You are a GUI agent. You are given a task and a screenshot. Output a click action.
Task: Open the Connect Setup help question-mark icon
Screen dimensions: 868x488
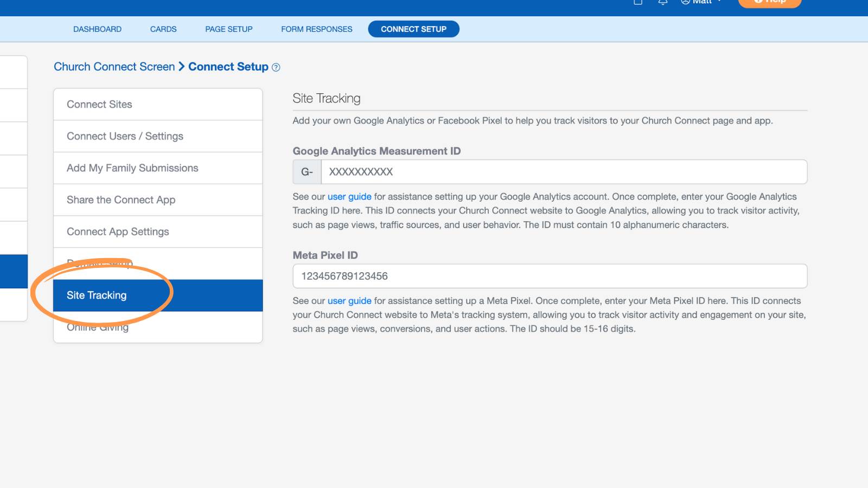coord(276,67)
